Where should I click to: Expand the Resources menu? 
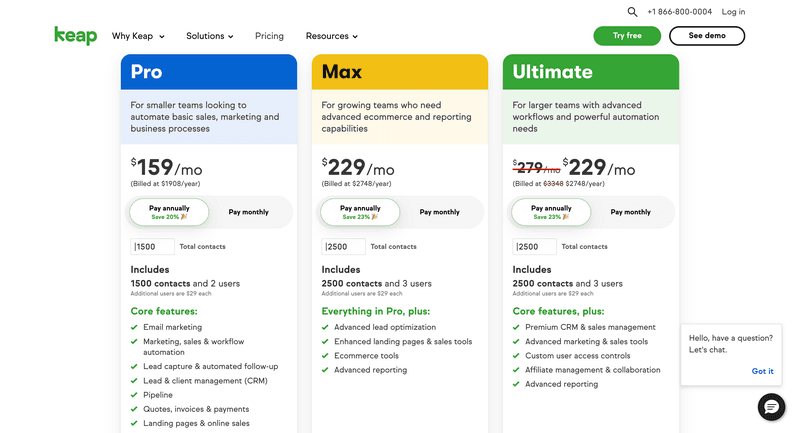pyautogui.click(x=332, y=36)
